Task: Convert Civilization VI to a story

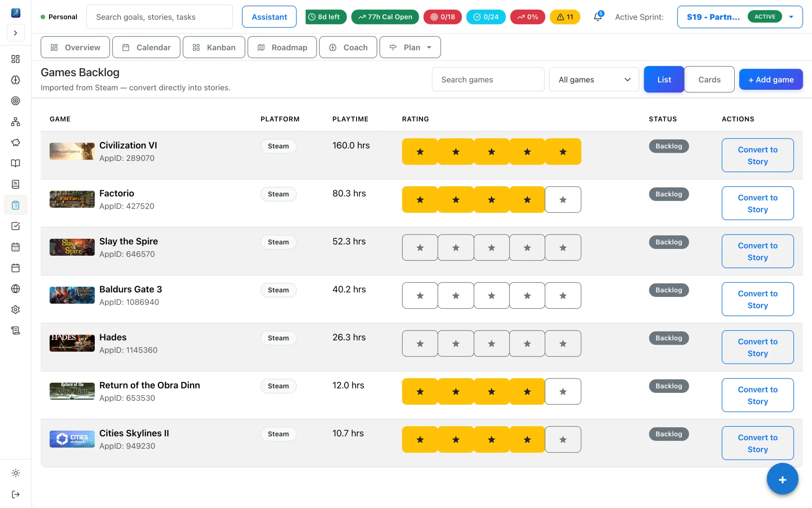Action: [757, 155]
